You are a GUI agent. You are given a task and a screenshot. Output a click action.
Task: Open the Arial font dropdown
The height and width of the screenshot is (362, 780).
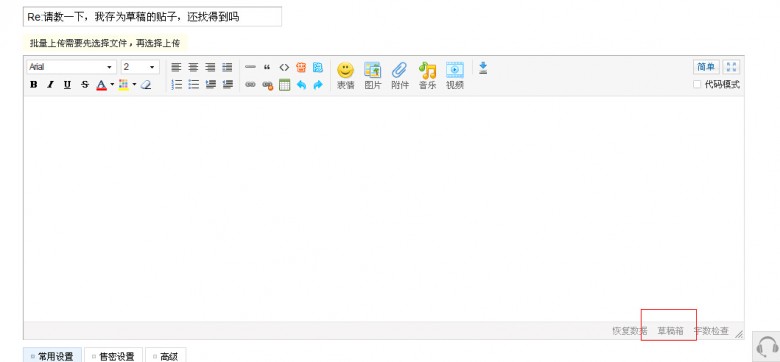[72, 67]
